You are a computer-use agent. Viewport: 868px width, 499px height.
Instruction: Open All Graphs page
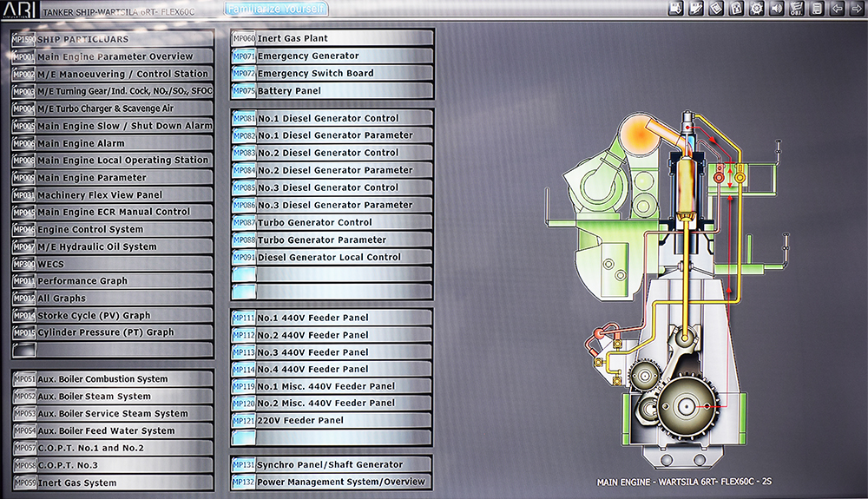(x=112, y=299)
